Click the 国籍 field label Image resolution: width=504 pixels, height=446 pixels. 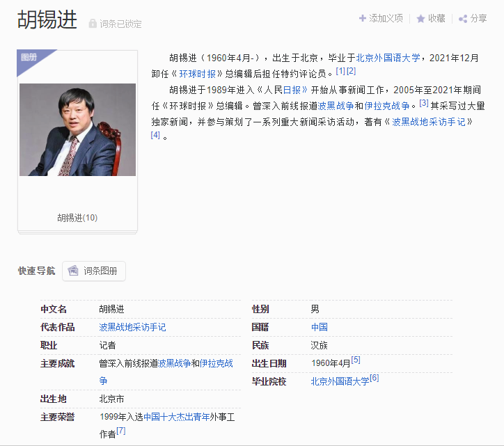coord(260,327)
